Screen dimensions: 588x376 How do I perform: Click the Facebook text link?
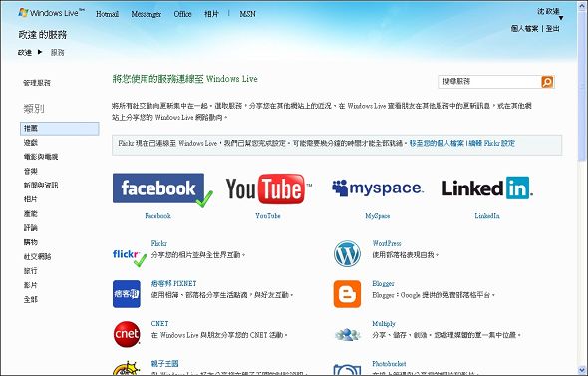(x=157, y=216)
